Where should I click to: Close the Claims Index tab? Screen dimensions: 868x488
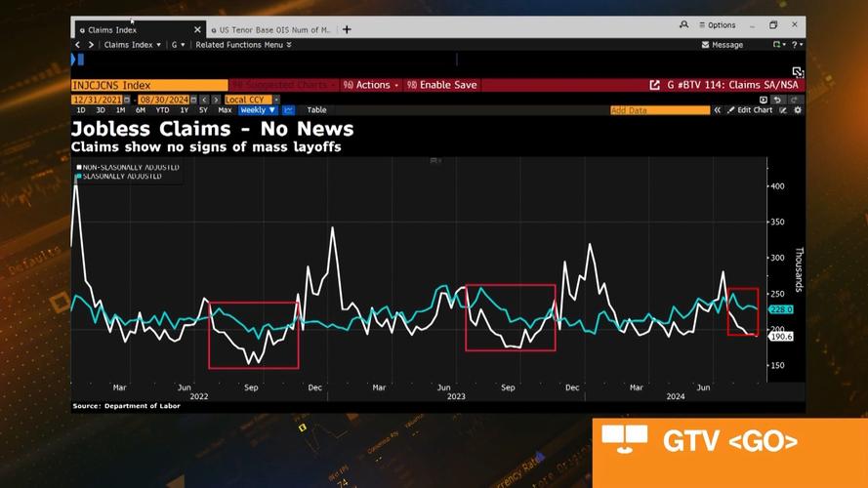coord(197,30)
